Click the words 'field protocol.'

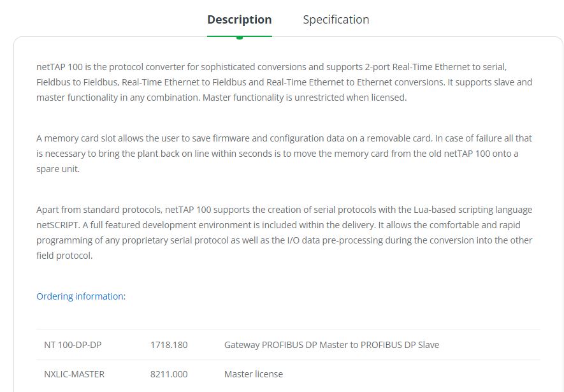tap(64, 256)
